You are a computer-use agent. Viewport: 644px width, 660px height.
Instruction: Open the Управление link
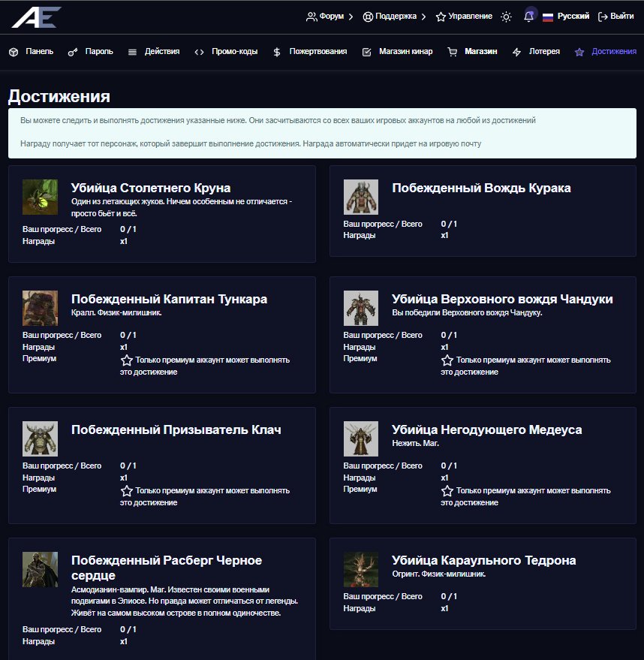click(464, 17)
